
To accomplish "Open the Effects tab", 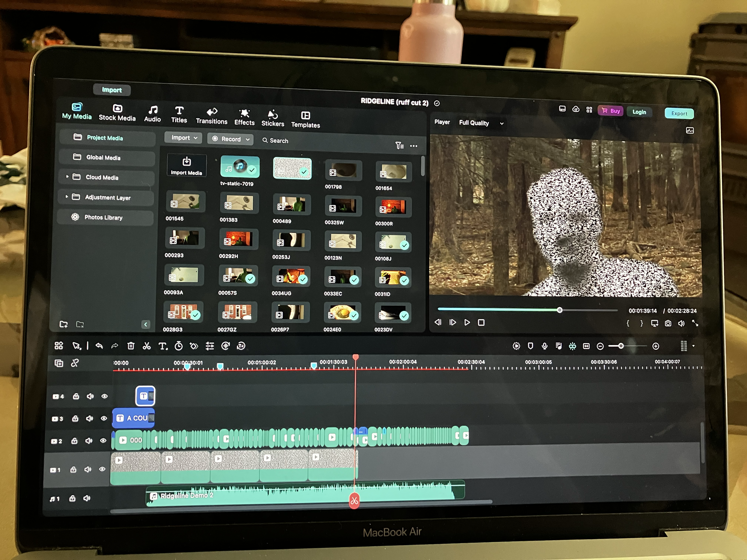I will [x=244, y=117].
